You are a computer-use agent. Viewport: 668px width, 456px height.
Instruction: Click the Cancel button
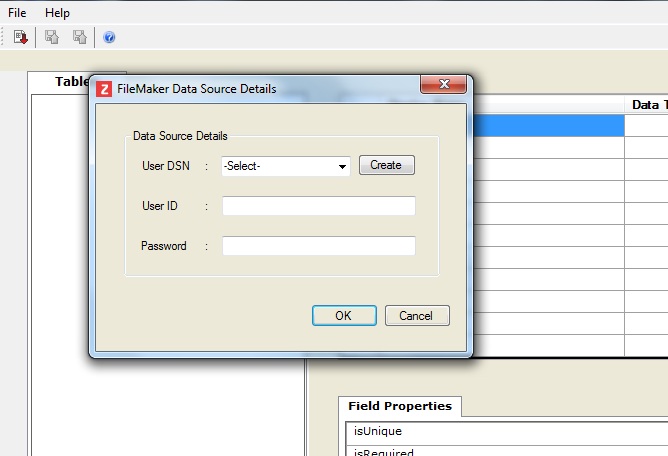(x=417, y=315)
